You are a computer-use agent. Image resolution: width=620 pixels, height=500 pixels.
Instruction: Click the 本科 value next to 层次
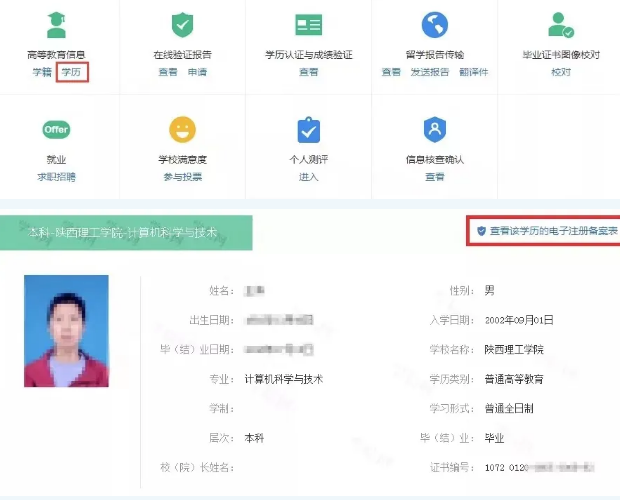pyautogui.click(x=254, y=438)
